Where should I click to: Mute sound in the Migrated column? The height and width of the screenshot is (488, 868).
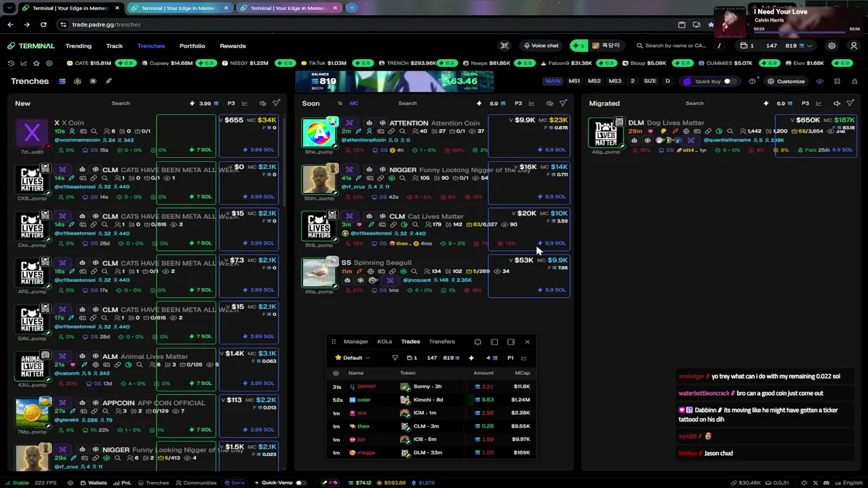pos(836,103)
